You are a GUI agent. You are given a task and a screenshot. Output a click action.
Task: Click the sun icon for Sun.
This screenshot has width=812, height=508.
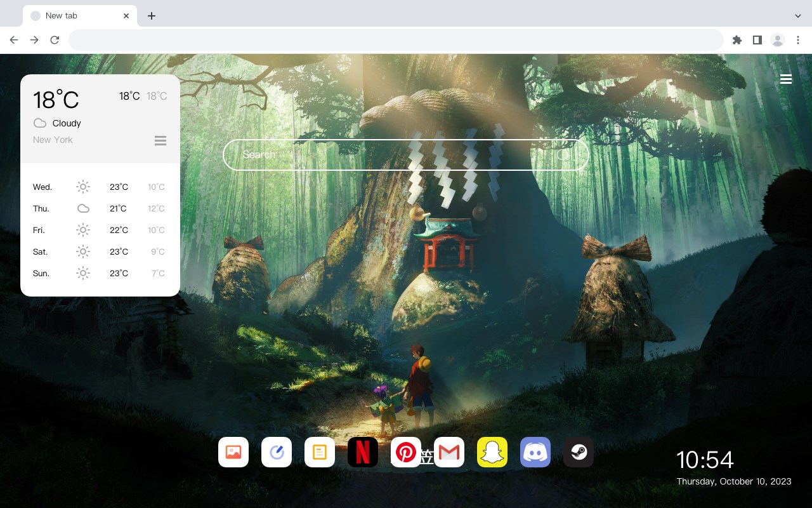83,273
